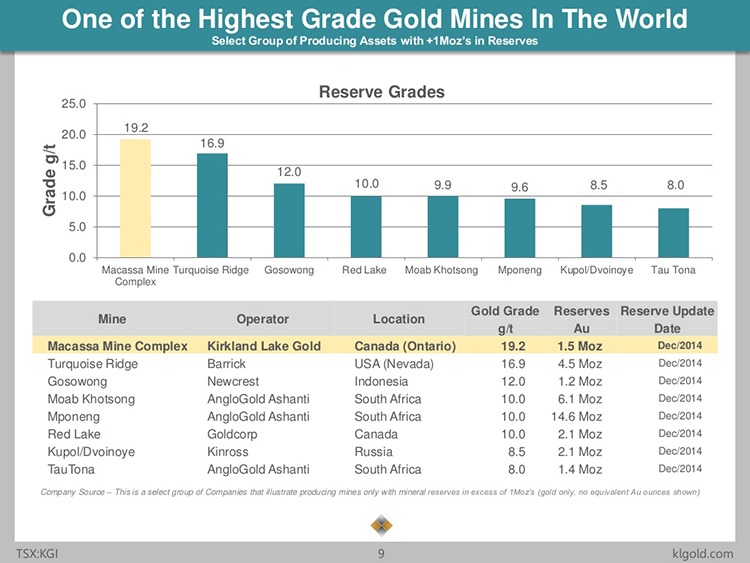This screenshot has height=563, width=750.
Task: Click the Company Source footnote text
Action: pyautogui.click(x=370, y=492)
